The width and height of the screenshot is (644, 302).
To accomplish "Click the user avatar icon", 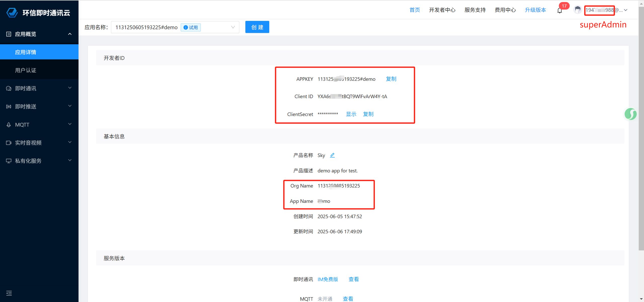I will pyautogui.click(x=577, y=10).
